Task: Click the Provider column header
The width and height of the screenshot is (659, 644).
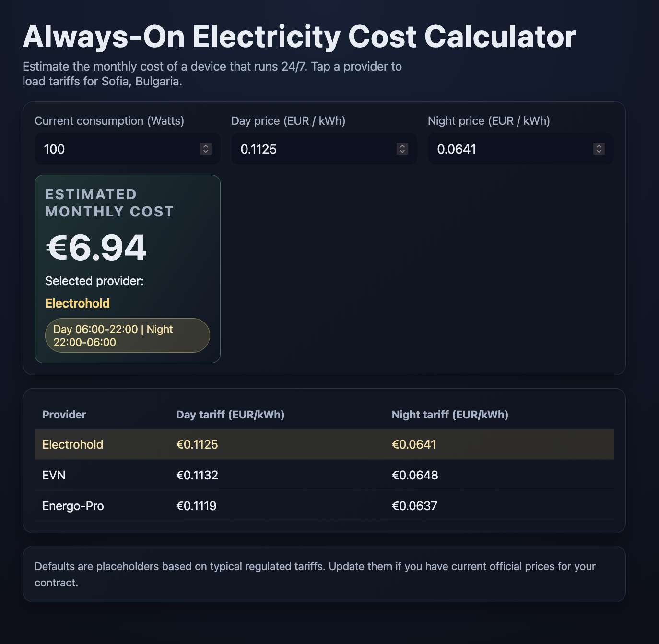Action: point(64,415)
